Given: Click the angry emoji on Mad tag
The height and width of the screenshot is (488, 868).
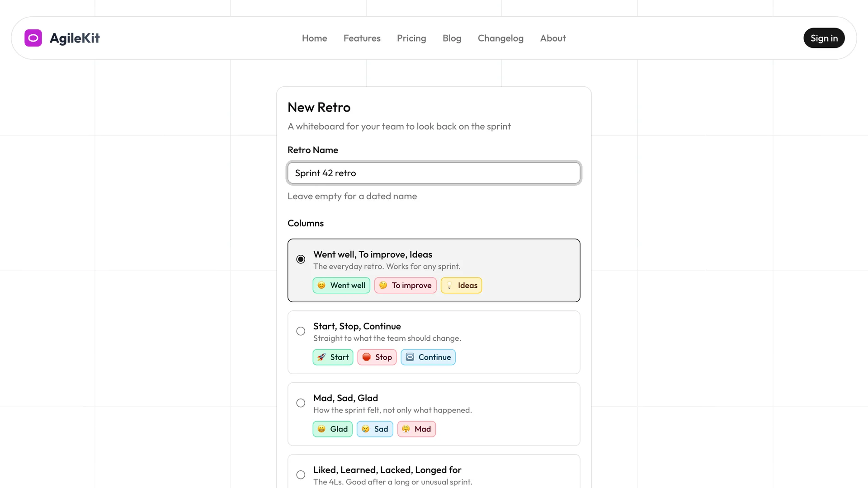Looking at the screenshot, I should click(x=406, y=429).
